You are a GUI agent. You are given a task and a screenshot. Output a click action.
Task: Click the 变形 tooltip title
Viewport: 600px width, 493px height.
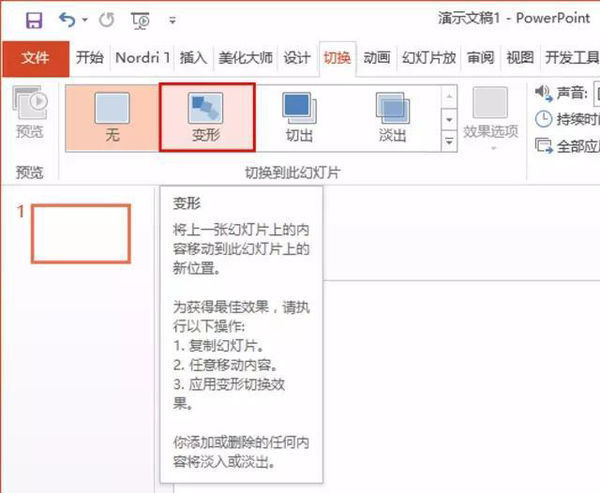click(187, 203)
